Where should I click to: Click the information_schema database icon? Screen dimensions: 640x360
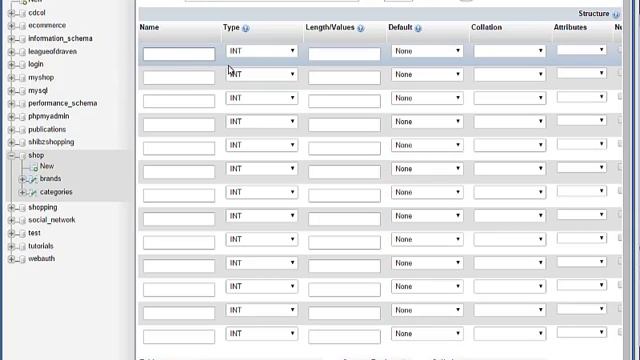coord(23,39)
